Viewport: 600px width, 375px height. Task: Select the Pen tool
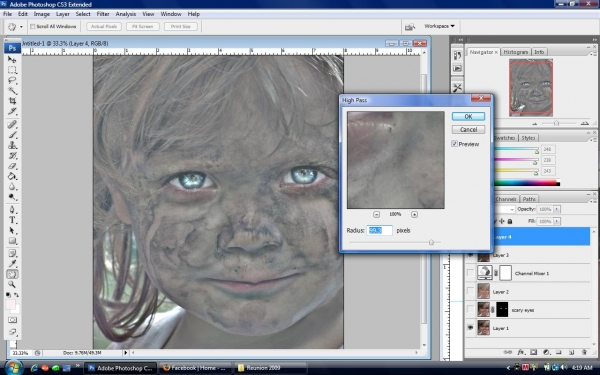pos(12,210)
